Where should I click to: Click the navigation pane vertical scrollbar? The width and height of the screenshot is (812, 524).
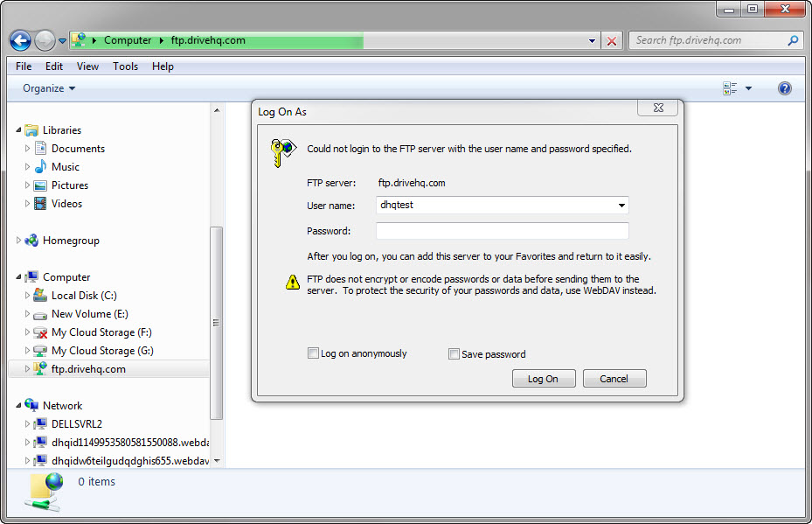coord(217,324)
